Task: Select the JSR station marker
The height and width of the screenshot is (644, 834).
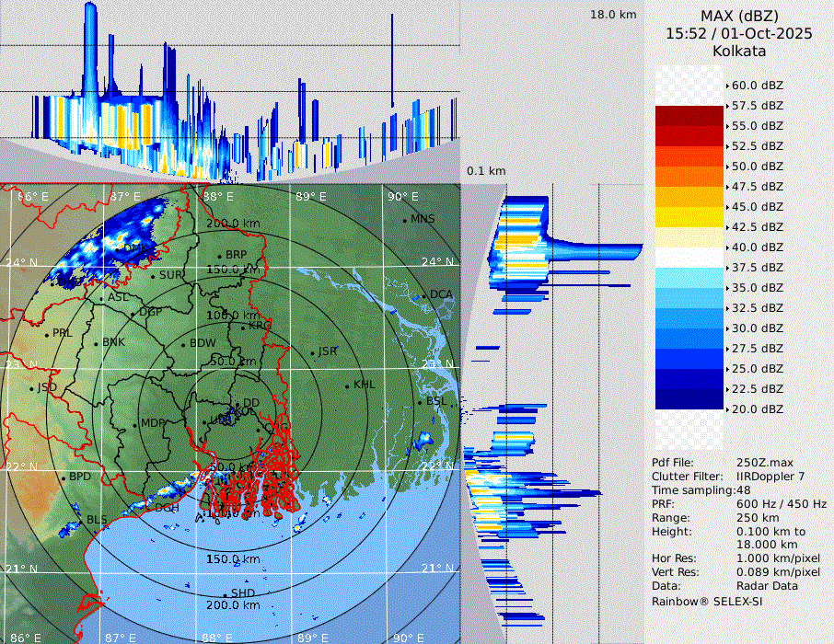Action: (x=311, y=352)
